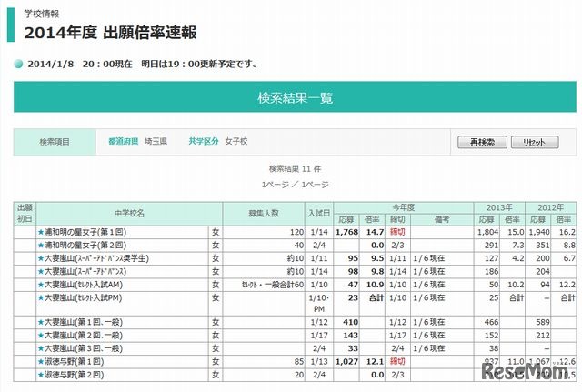Click star icon beside 浦和明の星女子(第2回)

click(41, 246)
